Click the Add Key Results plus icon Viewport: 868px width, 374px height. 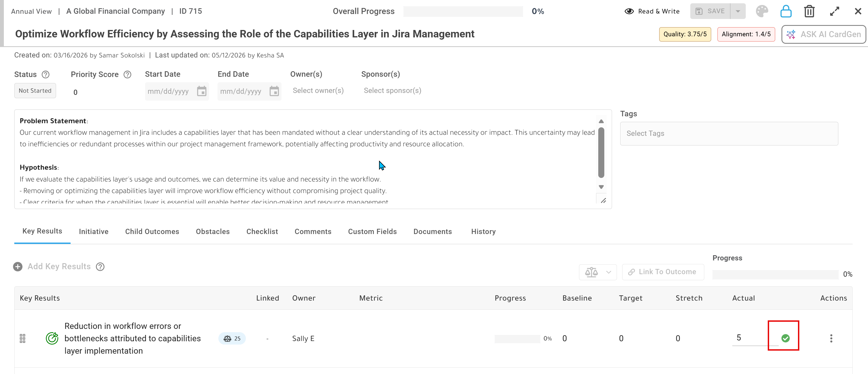pos(18,267)
